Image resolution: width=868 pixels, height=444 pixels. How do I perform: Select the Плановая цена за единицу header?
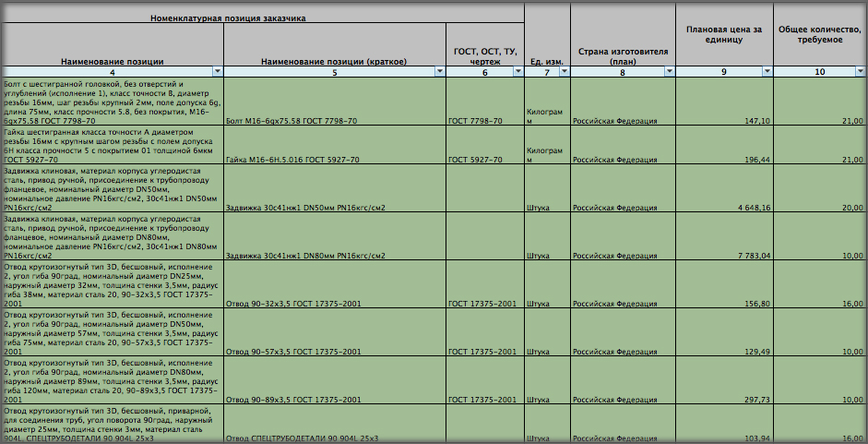[724, 35]
